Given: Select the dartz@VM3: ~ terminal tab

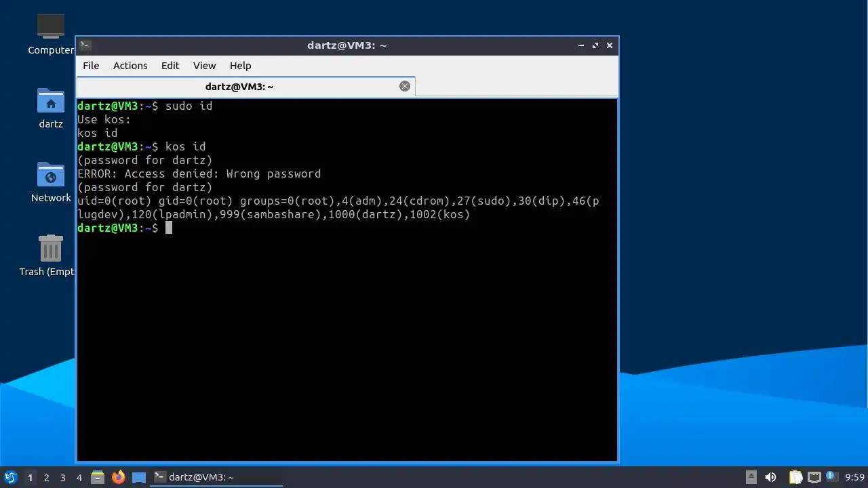Looking at the screenshot, I should (245, 87).
